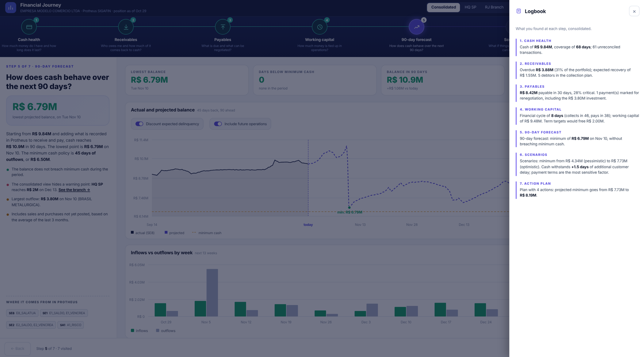Click the inflows legend swatch

(x=133, y=331)
